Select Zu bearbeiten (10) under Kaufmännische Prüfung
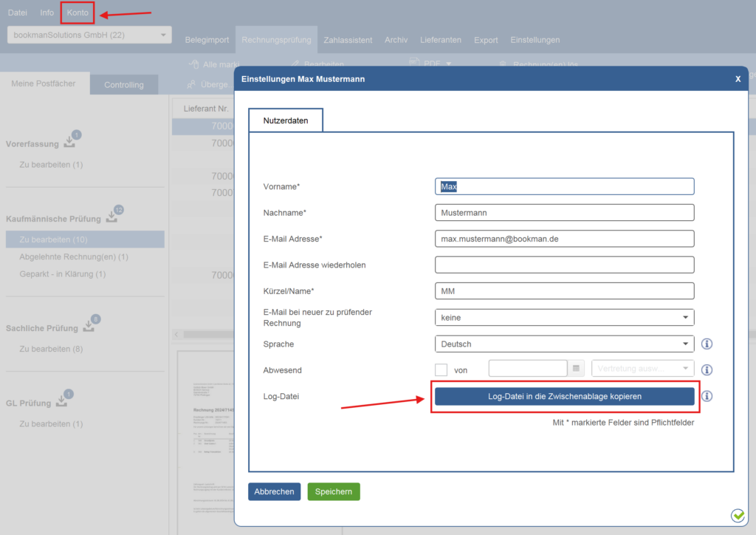This screenshot has height=535, width=756. point(85,239)
